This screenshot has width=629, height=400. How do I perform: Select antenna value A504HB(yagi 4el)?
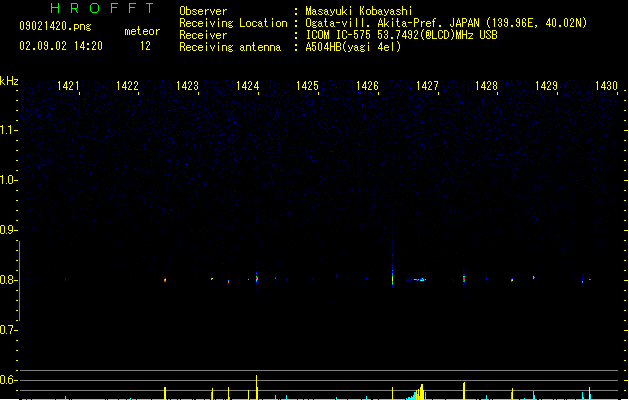tap(353, 47)
